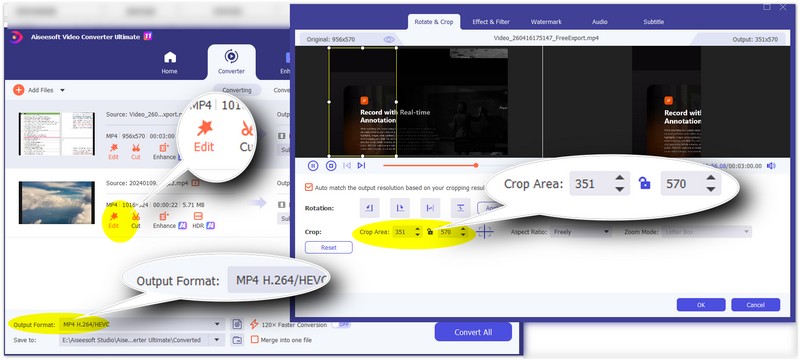Confirm edits with the OK button
The height and width of the screenshot is (360, 800).
pyautogui.click(x=701, y=305)
